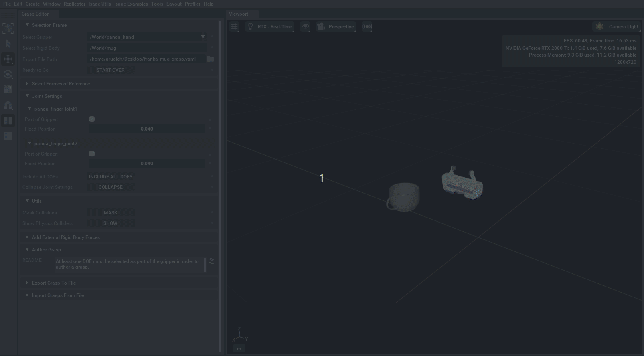Open the Isaac Utils menu
The width and height of the screenshot is (644, 356).
point(99,4)
